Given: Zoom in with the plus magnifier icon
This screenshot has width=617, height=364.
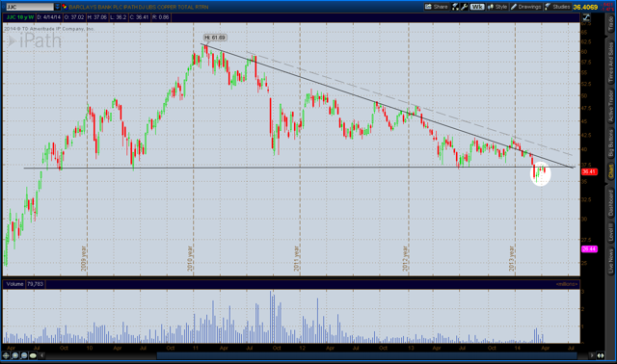Looking at the screenshot, I should (15, 355).
